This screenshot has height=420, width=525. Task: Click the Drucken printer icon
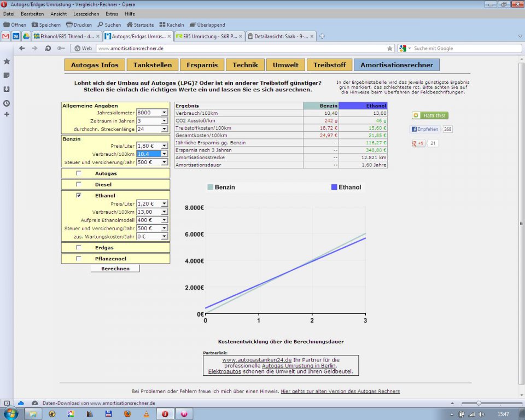[x=69, y=25]
